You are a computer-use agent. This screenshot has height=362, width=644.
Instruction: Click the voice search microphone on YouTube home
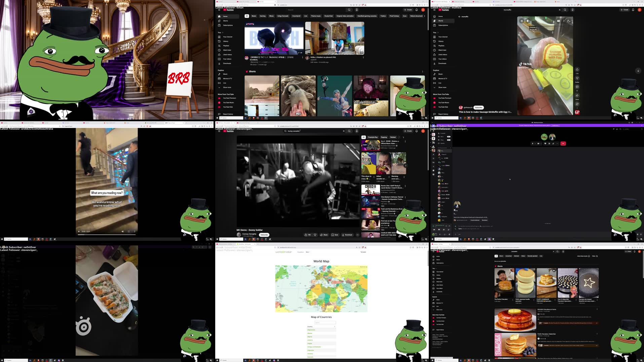click(357, 10)
